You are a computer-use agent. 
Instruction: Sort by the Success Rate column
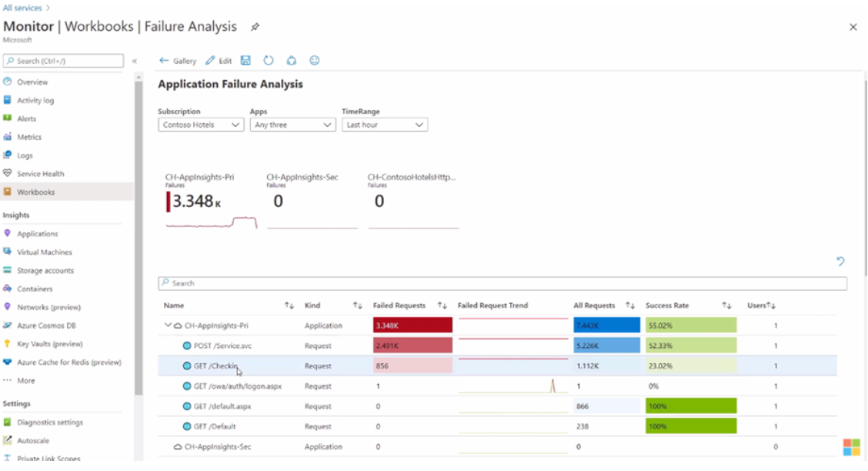pos(726,306)
